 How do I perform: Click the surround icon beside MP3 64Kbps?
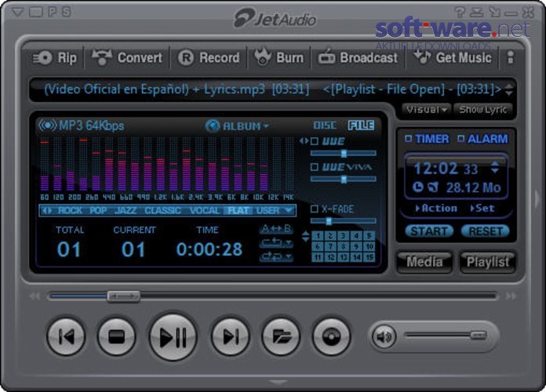[47, 125]
